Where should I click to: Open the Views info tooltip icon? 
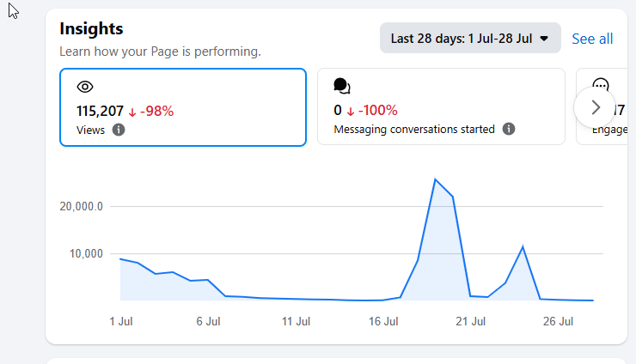[x=119, y=130]
